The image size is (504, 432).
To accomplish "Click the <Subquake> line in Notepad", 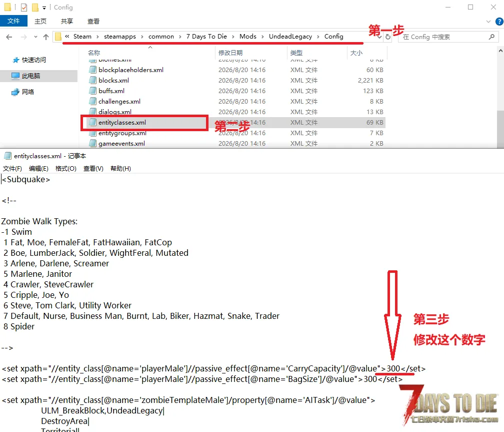I will (x=26, y=179).
